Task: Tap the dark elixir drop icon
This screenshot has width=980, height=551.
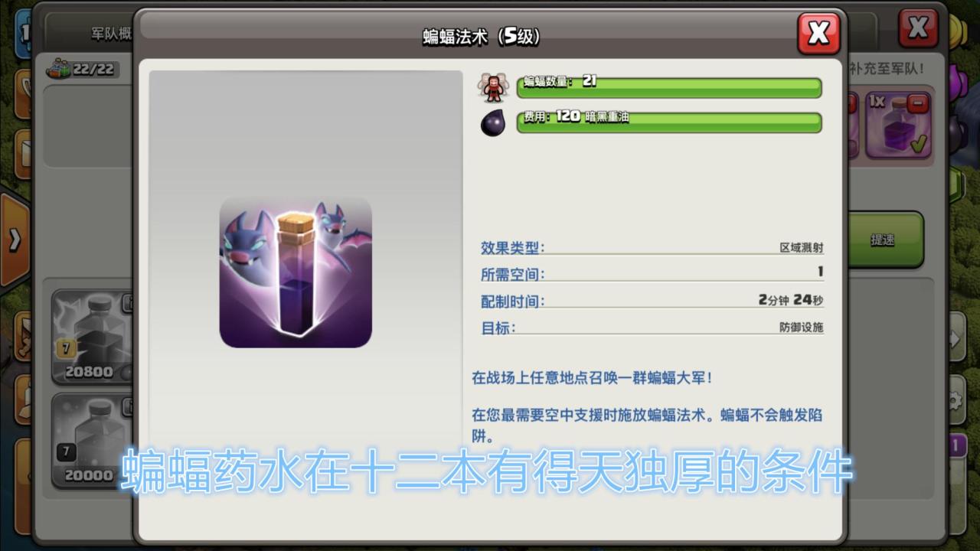Action: point(493,122)
